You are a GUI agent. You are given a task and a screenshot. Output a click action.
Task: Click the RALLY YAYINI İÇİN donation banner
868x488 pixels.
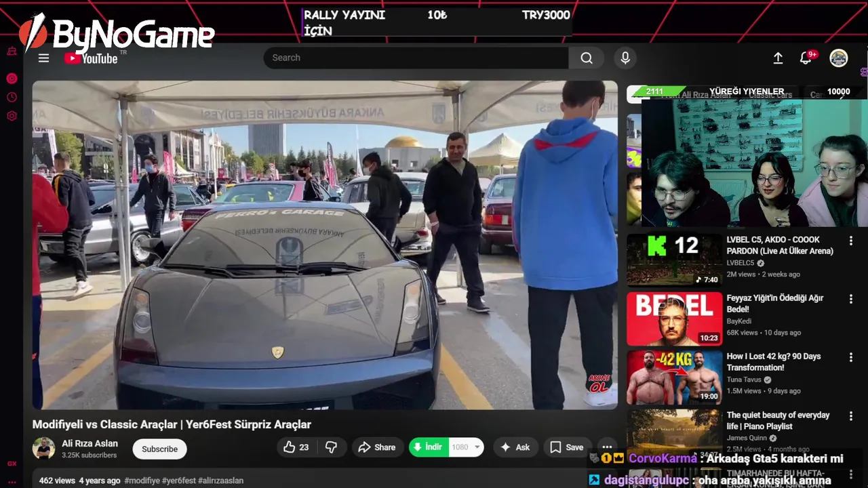[x=437, y=22]
